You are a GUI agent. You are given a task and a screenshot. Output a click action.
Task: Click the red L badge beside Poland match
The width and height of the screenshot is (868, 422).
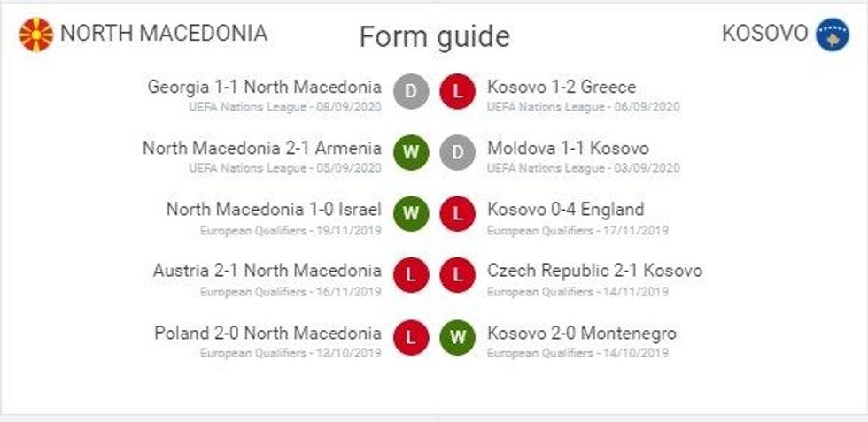coord(411,336)
